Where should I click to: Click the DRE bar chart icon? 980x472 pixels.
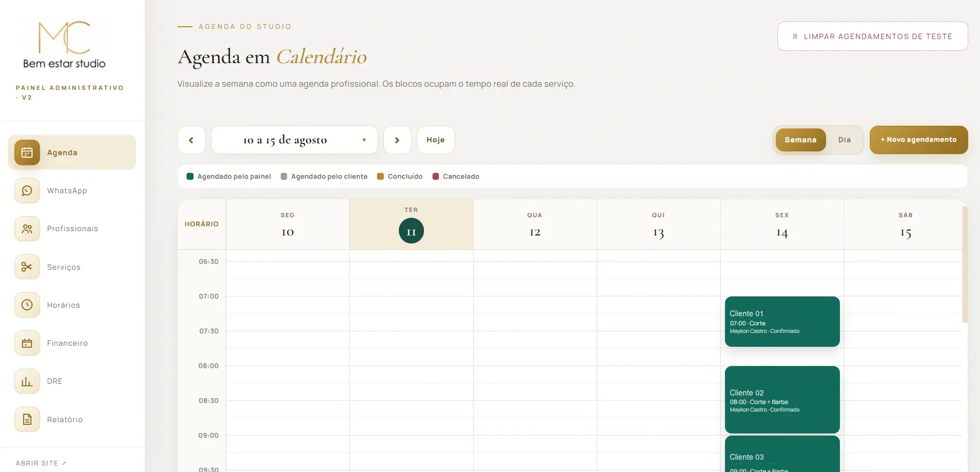[27, 381]
